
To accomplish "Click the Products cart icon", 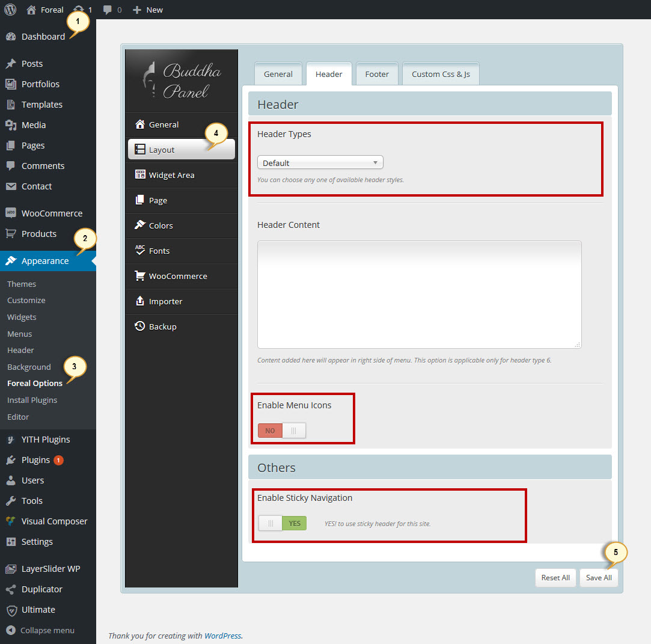I will (x=11, y=233).
